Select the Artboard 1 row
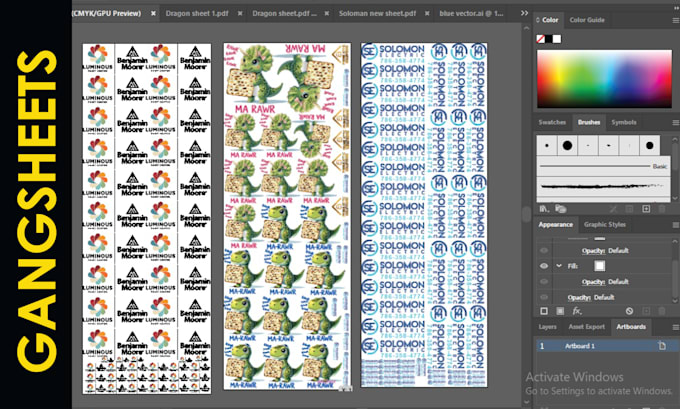This screenshot has height=409, width=680. pos(607,346)
